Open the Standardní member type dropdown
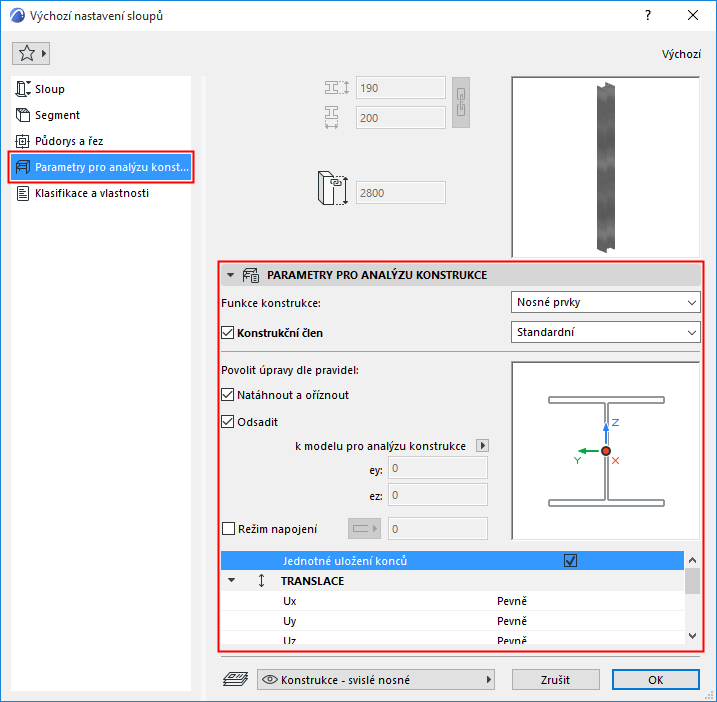Viewport: 717px width, 702px height. [x=605, y=332]
